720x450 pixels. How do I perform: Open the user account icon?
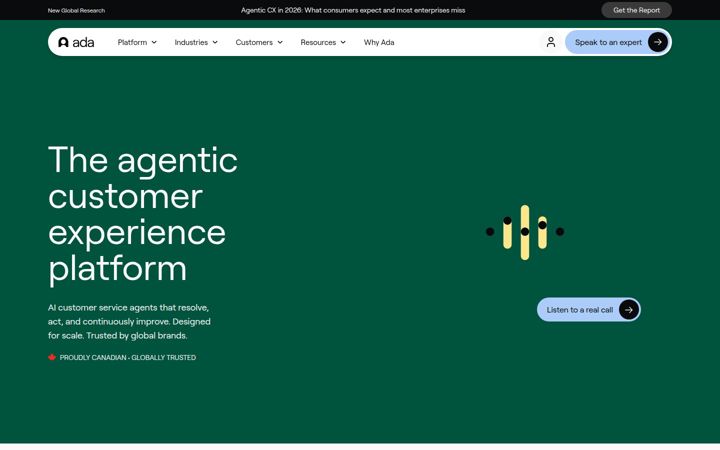point(551,42)
